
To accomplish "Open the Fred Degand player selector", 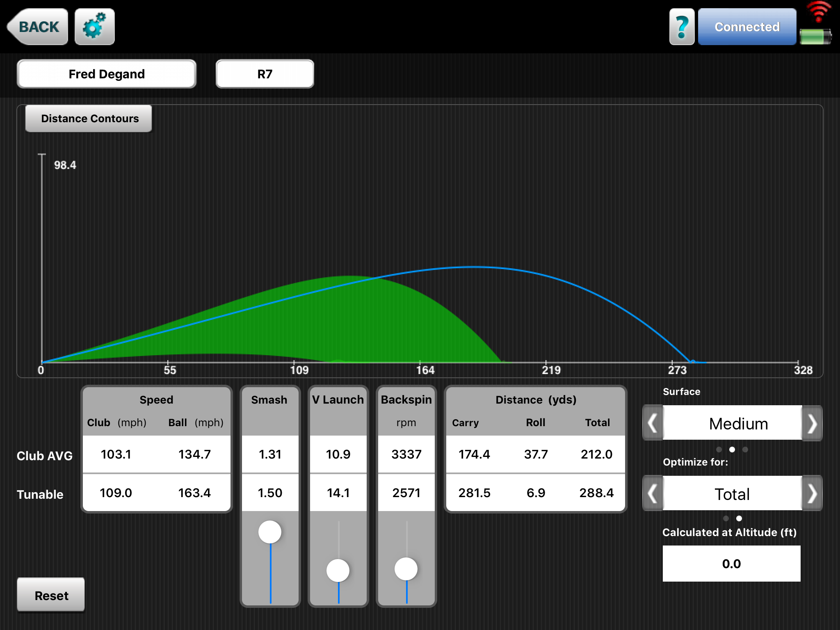I will (107, 74).
